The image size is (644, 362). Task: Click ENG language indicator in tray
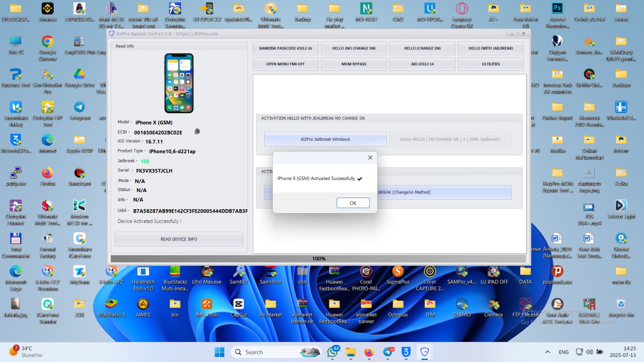point(564,352)
